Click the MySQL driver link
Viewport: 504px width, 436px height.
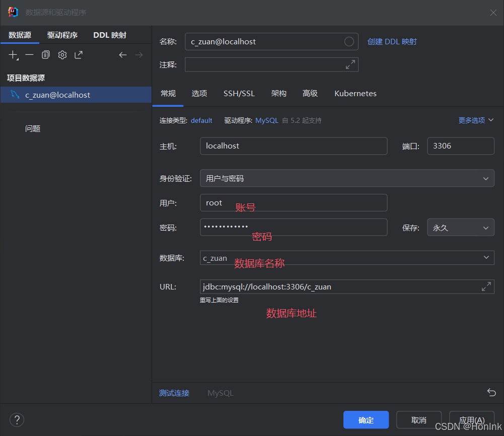click(x=266, y=120)
